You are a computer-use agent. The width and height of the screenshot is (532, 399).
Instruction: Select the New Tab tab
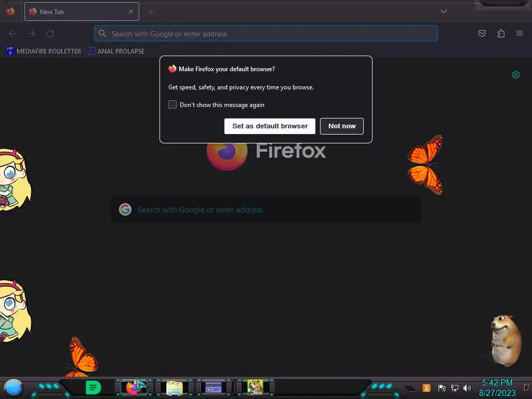coord(82,11)
